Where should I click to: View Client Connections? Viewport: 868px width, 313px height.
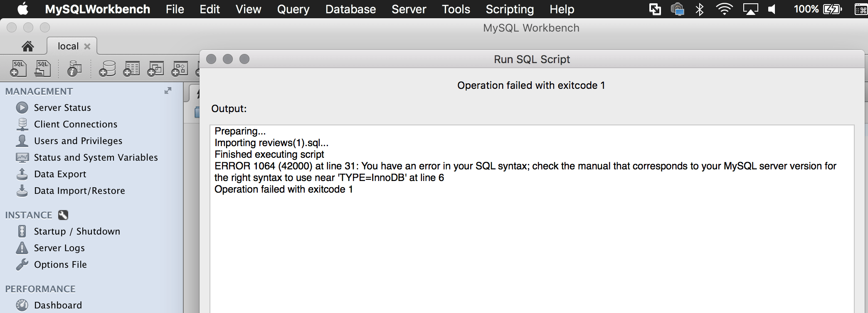pos(75,124)
